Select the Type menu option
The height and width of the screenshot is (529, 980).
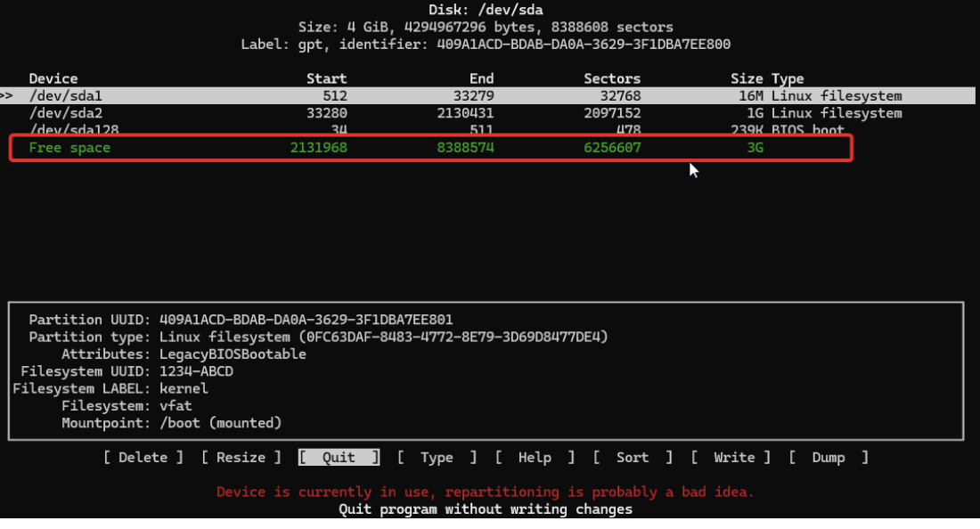click(x=437, y=457)
